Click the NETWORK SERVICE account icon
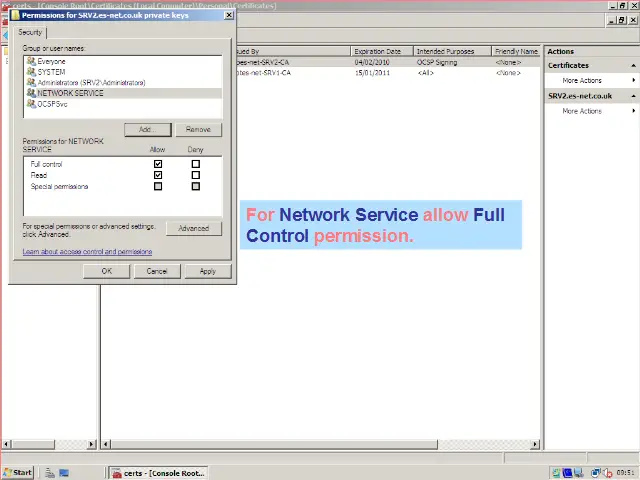The height and width of the screenshot is (480, 640). pyautogui.click(x=31, y=93)
